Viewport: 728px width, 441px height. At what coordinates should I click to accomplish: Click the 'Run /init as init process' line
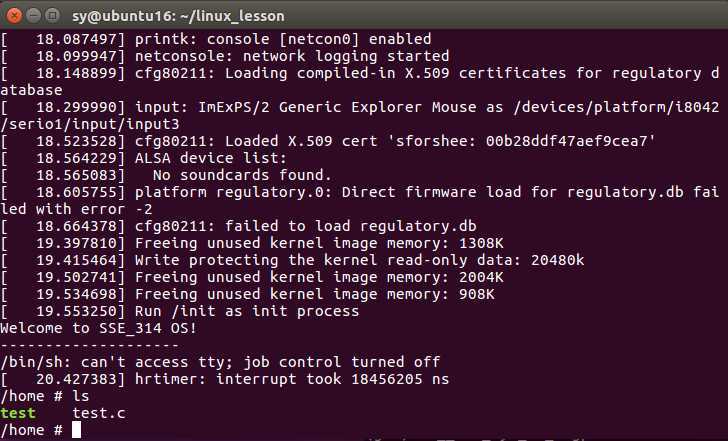pos(180,311)
